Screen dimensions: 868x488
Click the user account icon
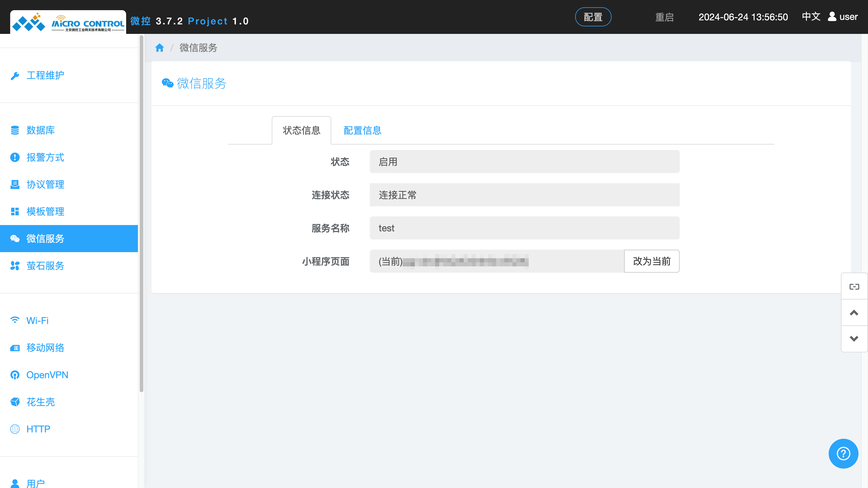point(832,16)
